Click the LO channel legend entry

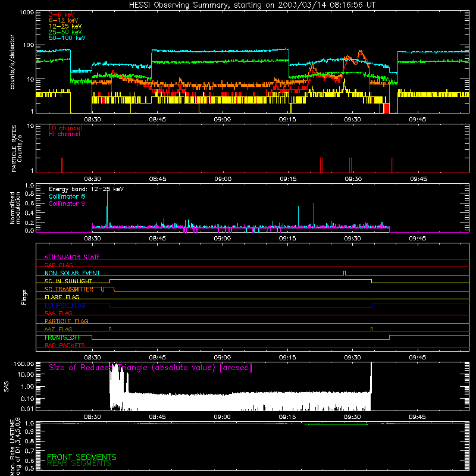[65, 128]
